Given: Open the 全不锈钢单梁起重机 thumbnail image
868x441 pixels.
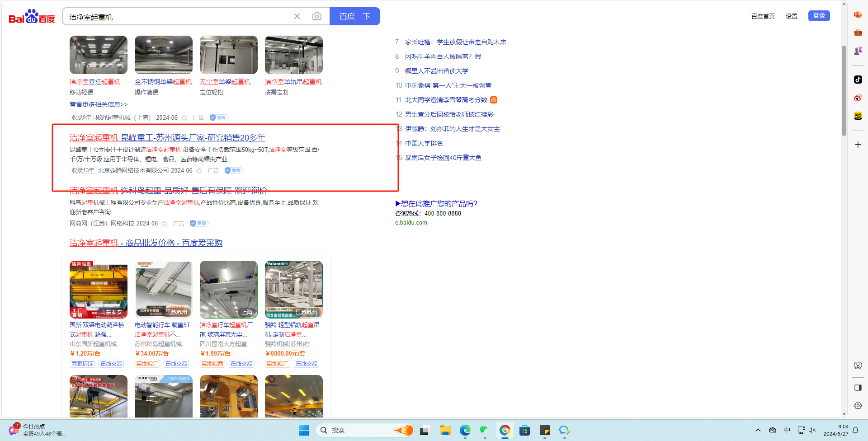Looking at the screenshot, I should coord(164,55).
